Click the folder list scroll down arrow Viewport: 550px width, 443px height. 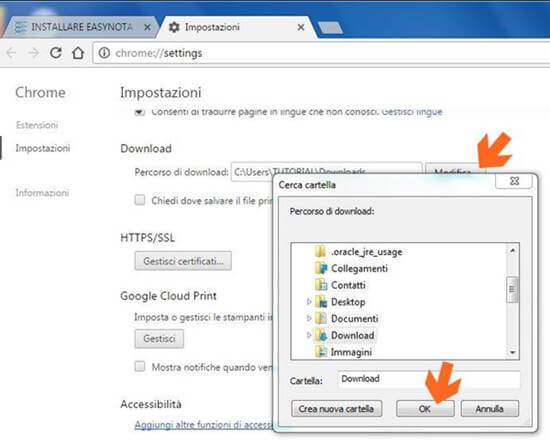(512, 352)
